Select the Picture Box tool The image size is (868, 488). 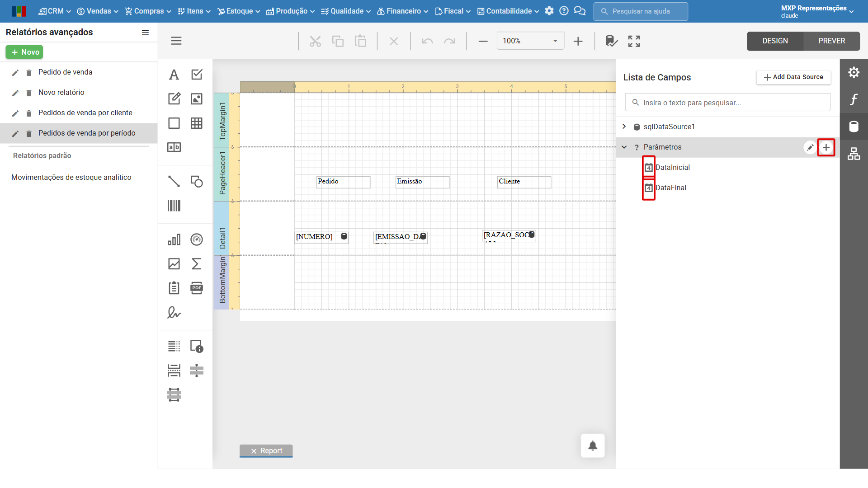(197, 99)
